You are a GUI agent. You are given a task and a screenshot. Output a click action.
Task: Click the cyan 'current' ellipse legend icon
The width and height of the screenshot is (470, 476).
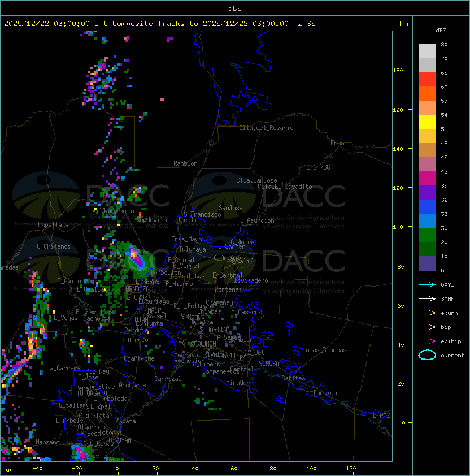point(427,355)
